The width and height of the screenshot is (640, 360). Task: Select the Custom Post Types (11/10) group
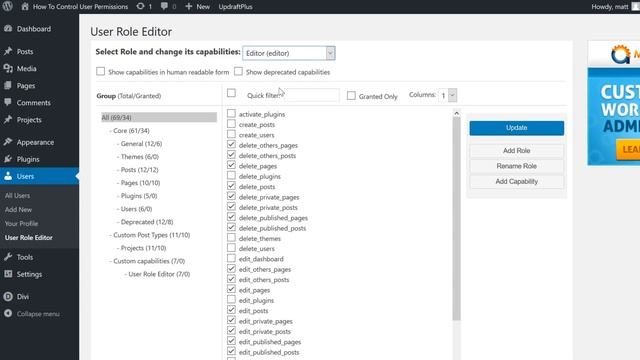click(x=151, y=235)
